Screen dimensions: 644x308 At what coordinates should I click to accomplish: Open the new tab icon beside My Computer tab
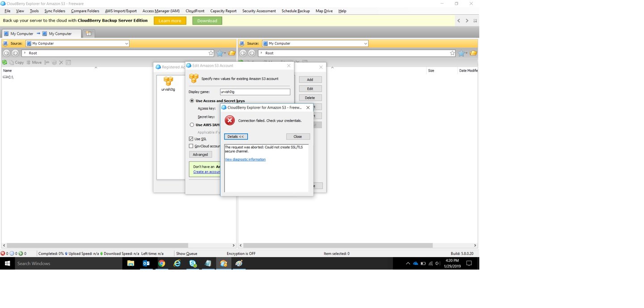click(x=89, y=34)
